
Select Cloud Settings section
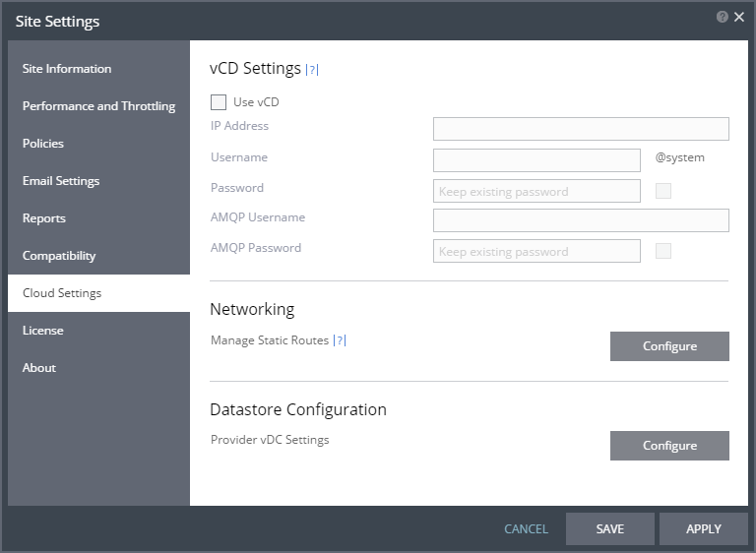98,293
